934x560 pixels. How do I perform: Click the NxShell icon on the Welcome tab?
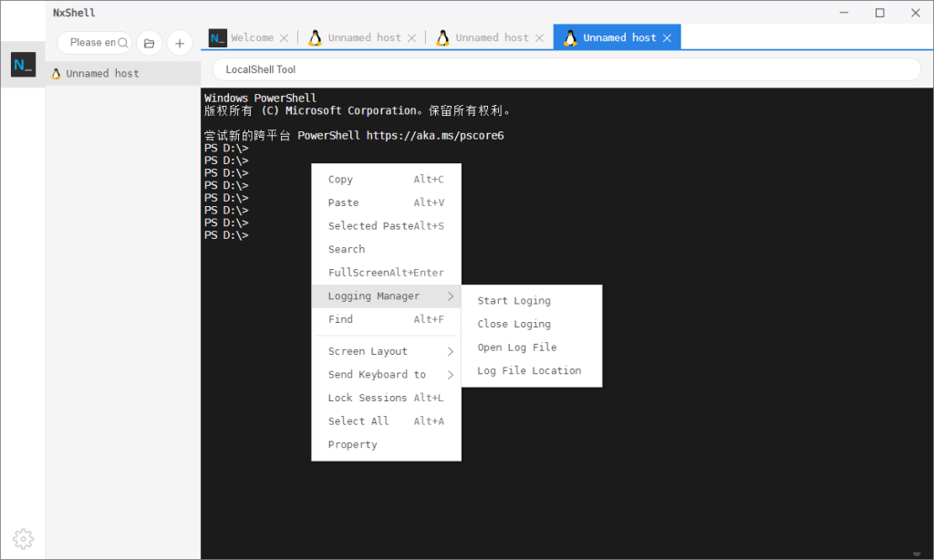tap(216, 37)
